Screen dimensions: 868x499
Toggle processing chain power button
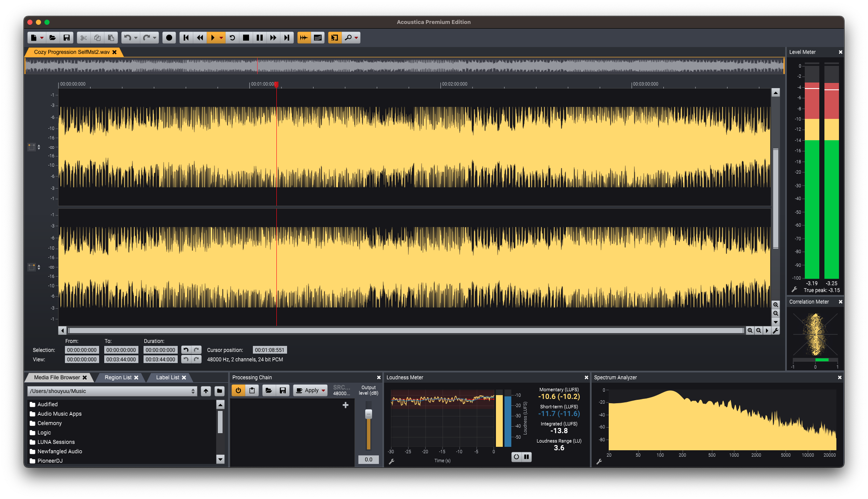click(x=238, y=390)
